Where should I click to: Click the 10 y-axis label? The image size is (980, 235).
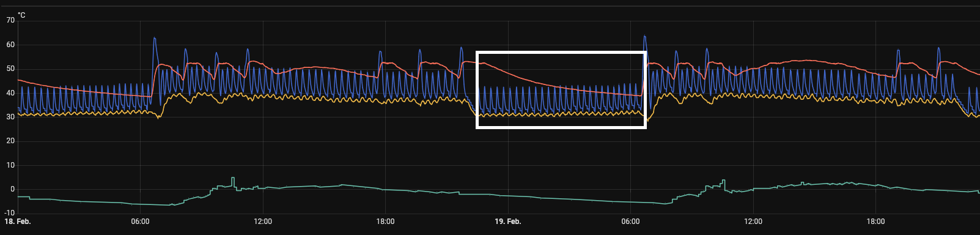coord(10,165)
